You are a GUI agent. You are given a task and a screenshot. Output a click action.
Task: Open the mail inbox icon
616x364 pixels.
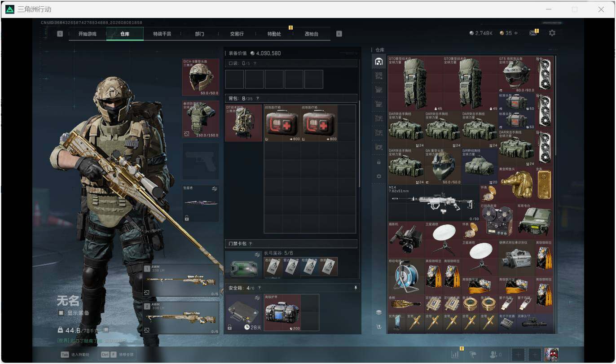coord(533,33)
